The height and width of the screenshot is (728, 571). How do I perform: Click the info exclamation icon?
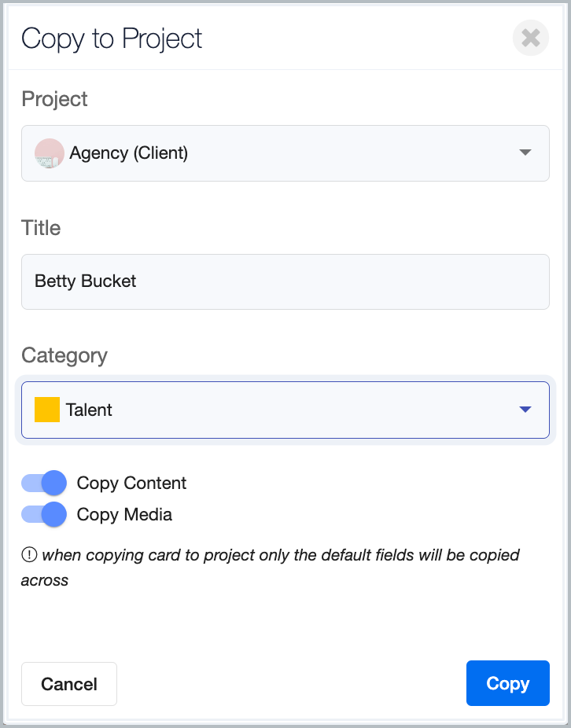click(x=29, y=554)
